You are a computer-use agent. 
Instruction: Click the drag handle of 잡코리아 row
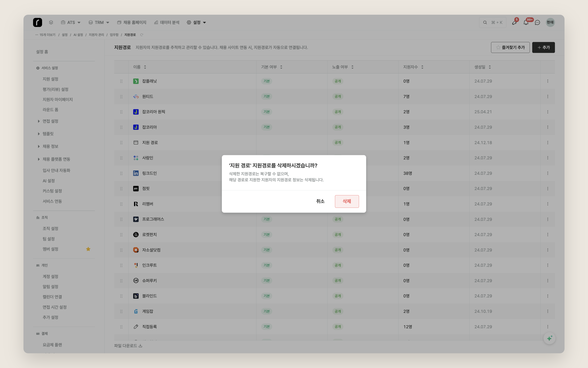coord(121,127)
